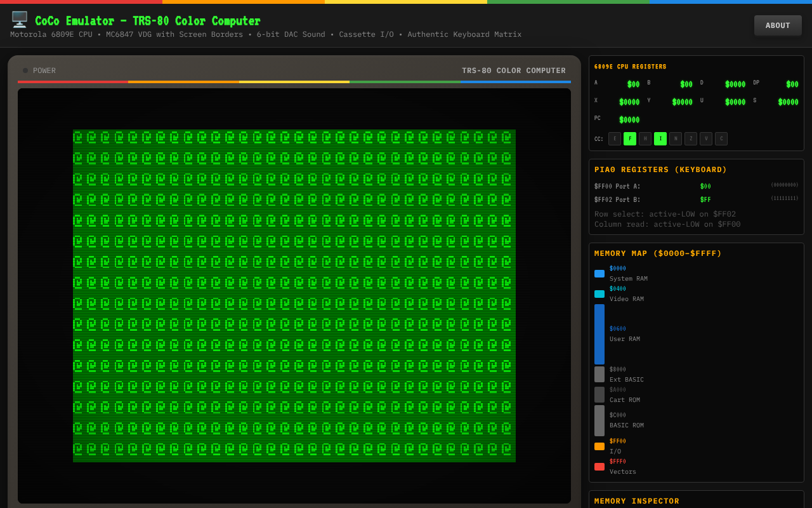Click the computer monitor icon beside the title
This screenshot has width=812, height=508.
tap(20, 20)
